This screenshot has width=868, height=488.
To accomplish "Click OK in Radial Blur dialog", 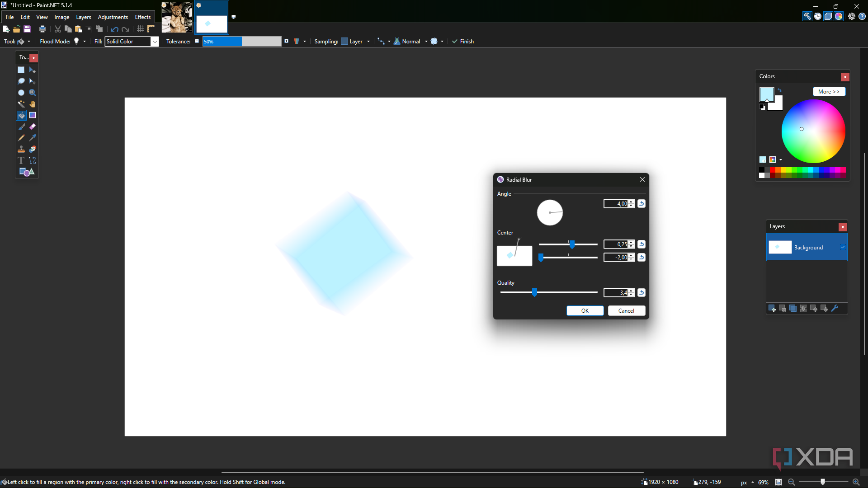I will click(x=585, y=311).
